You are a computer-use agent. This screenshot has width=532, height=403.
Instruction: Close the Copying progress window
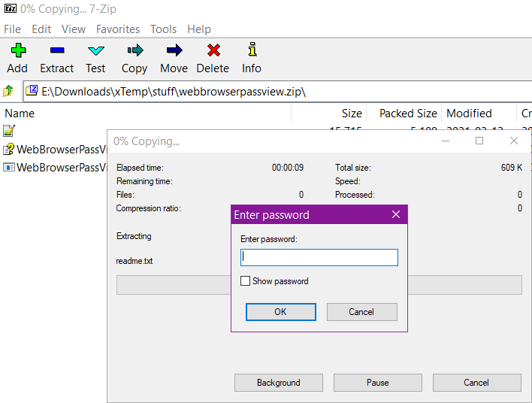514,141
